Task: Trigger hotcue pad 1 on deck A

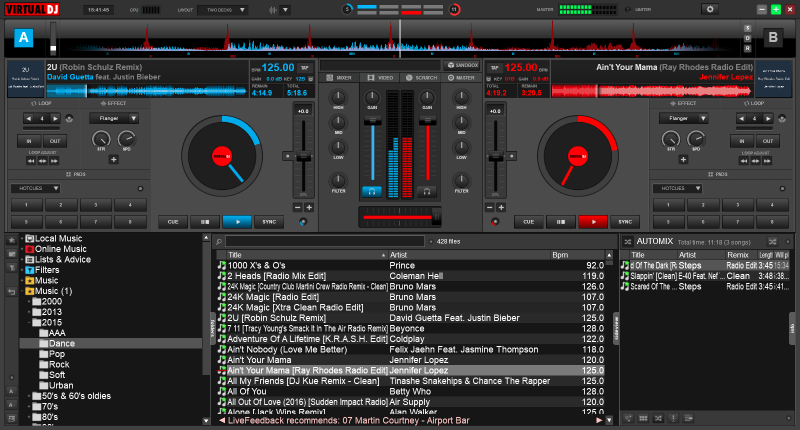Action: (26, 205)
